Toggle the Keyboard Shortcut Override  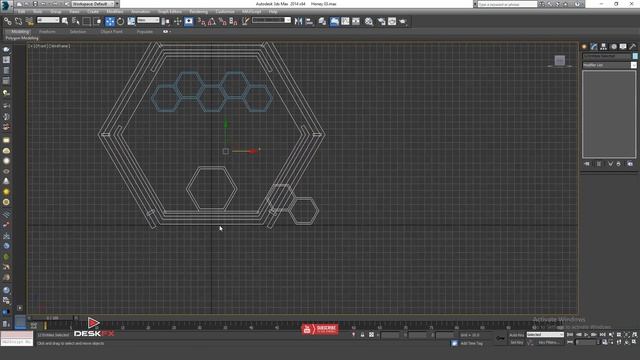(189, 22)
